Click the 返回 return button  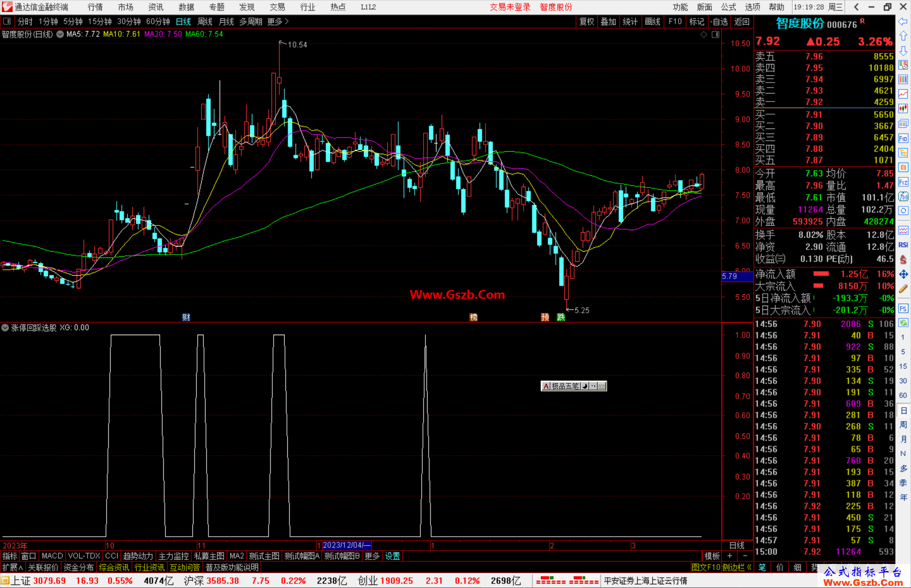pos(741,21)
